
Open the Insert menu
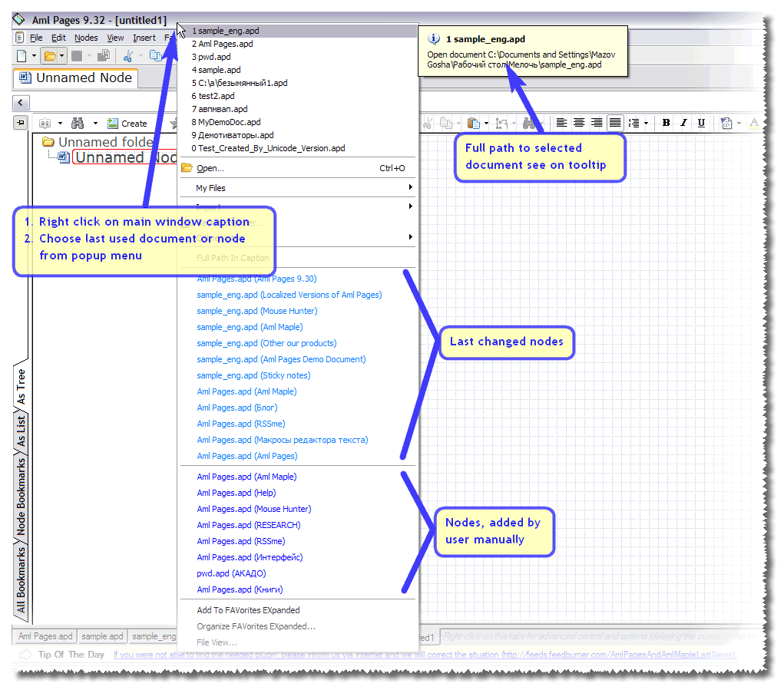pos(144,38)
